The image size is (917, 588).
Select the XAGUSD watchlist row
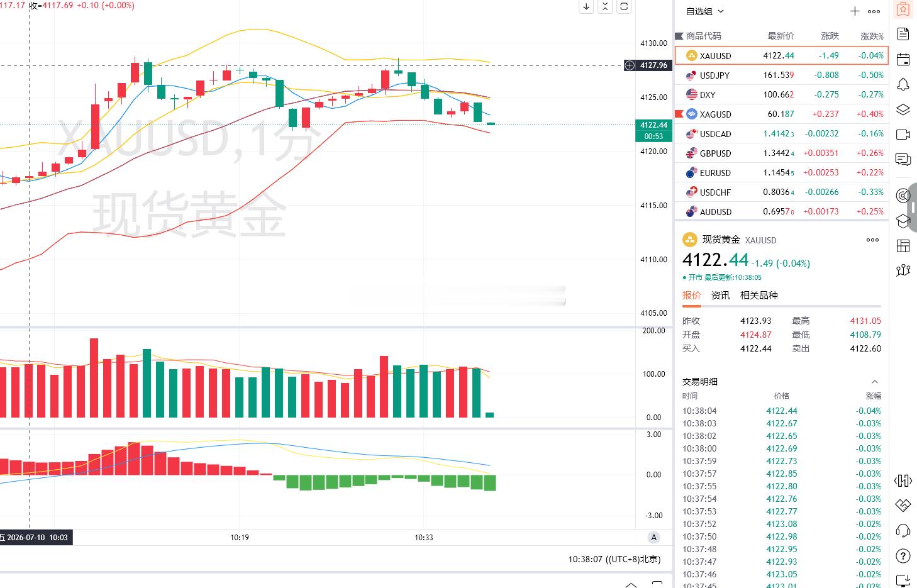click(x=781, y=114)
